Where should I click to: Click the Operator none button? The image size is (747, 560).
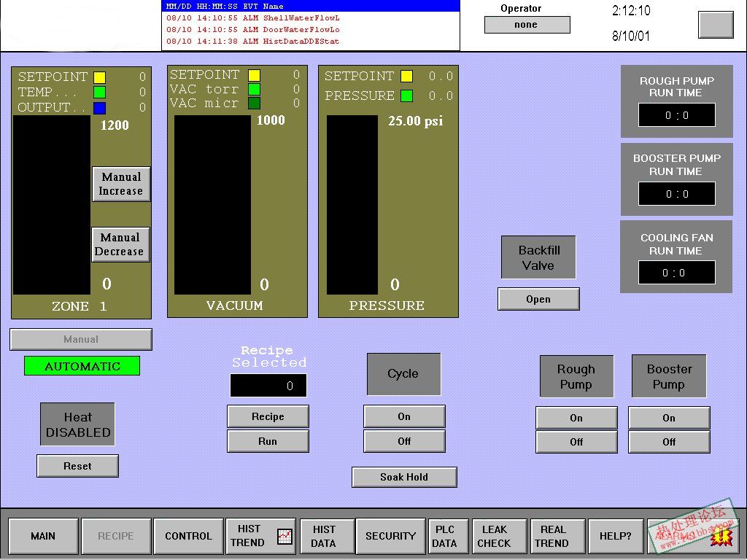pos(527,25)
